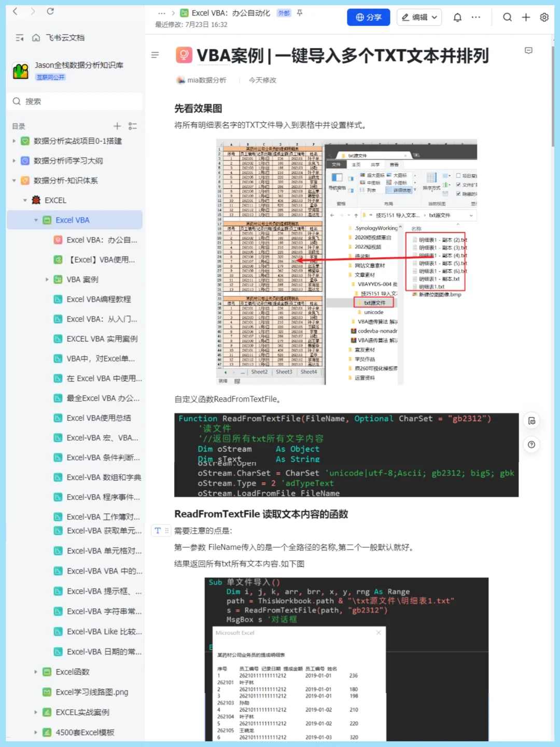
Task: Collapse the Excel VBA tree node
Action: pos(36,219)
